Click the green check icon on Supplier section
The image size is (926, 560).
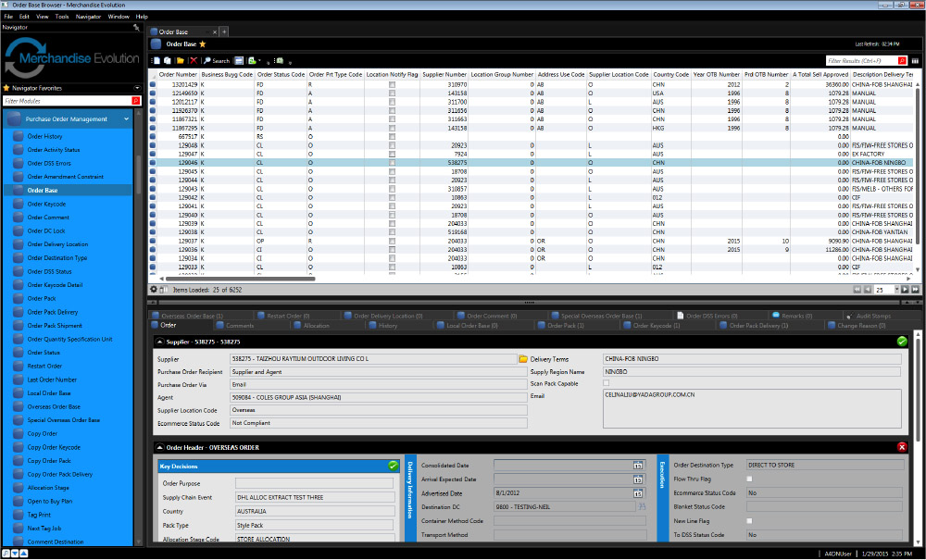[902, 342]
